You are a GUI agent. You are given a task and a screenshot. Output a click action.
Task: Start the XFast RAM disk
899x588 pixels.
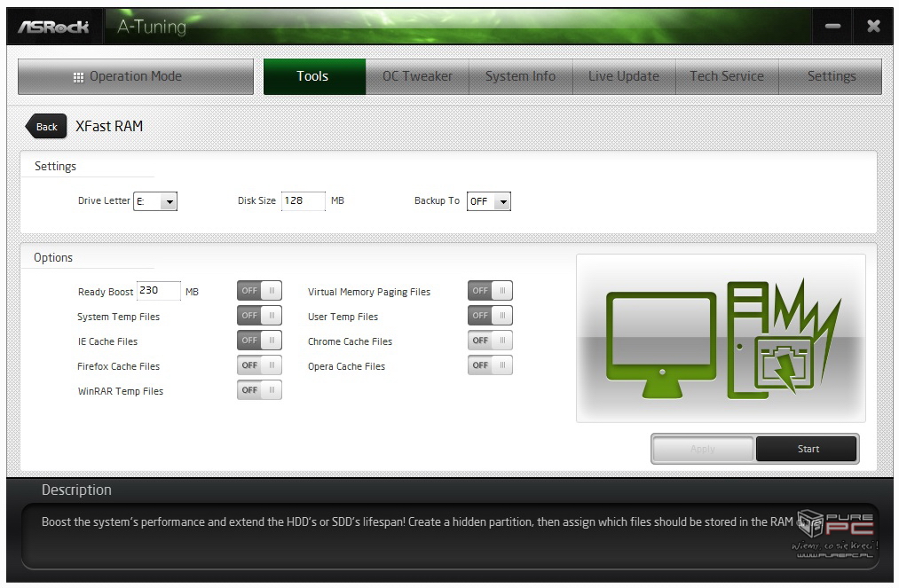(806, 449)
